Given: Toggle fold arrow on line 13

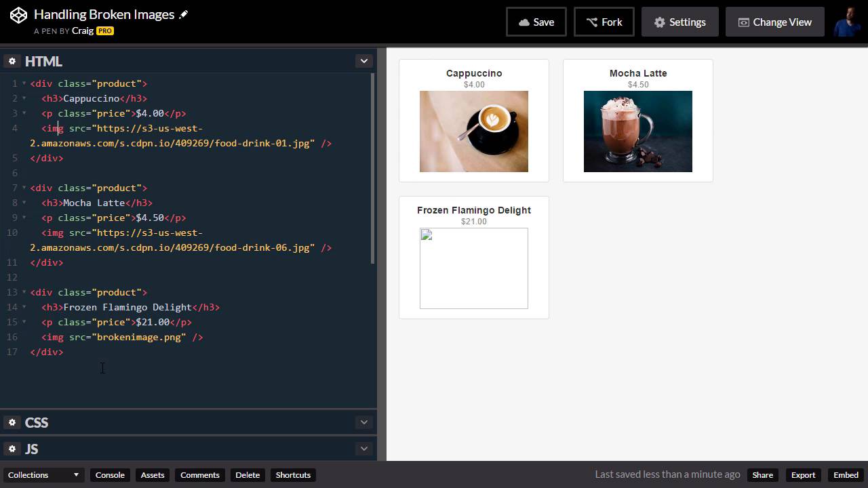Looking at the screenshot, I should coord(24,292).
